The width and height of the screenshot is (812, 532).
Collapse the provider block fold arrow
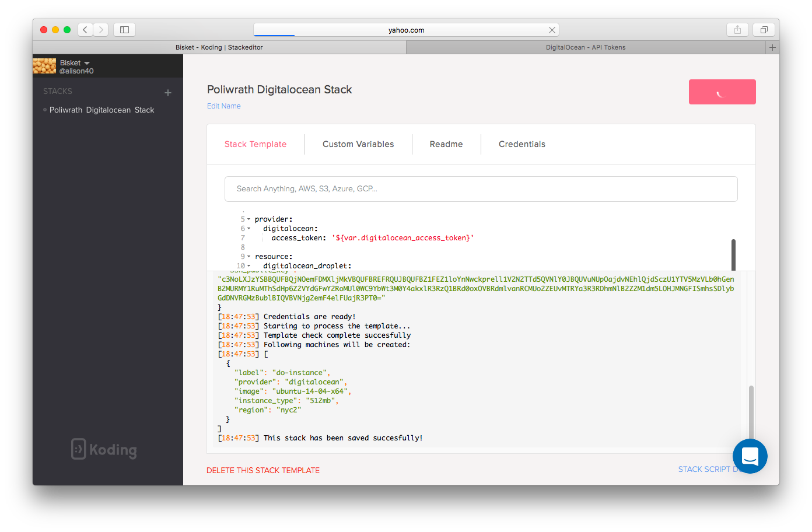[249, 219]
